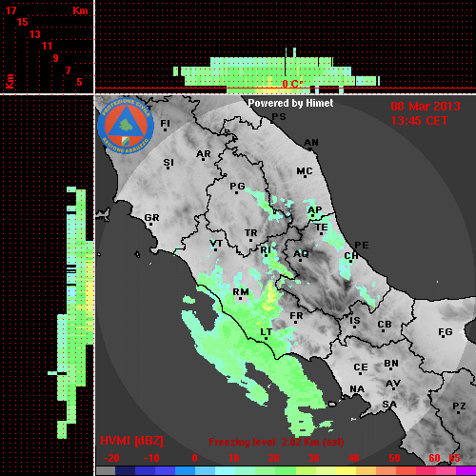Click the PS city label on the map
Screen dimensions: 476x476
279,117
